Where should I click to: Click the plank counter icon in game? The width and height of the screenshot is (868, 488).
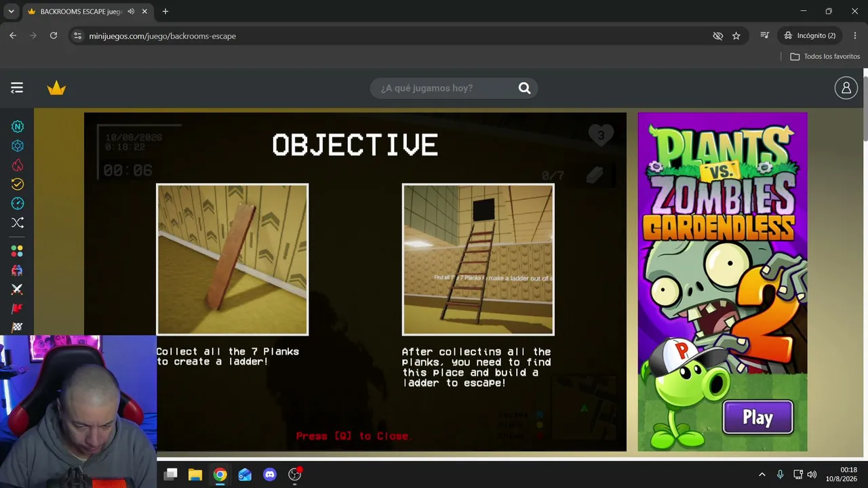[x=594, y=176]
